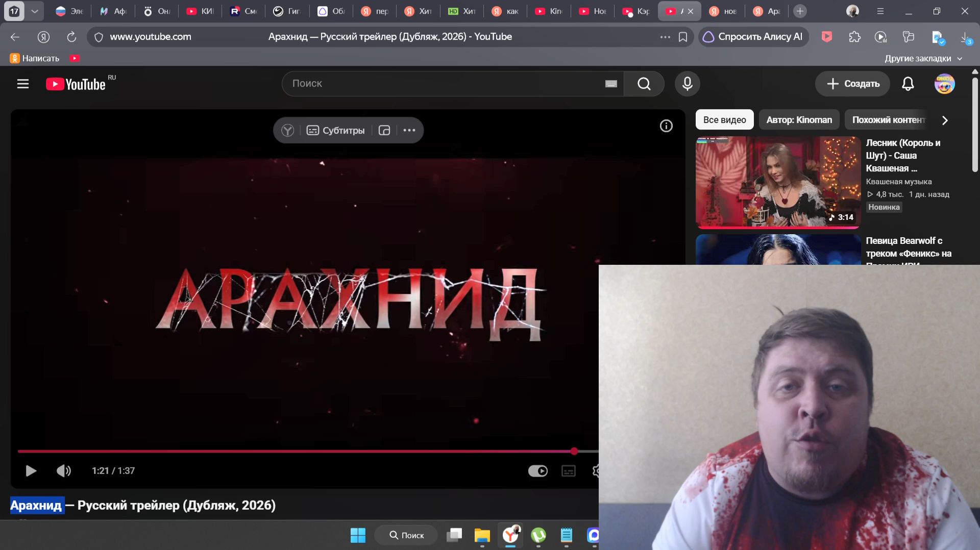Open more options on the player overlay
980x550 pixels.
coord(409,131)
